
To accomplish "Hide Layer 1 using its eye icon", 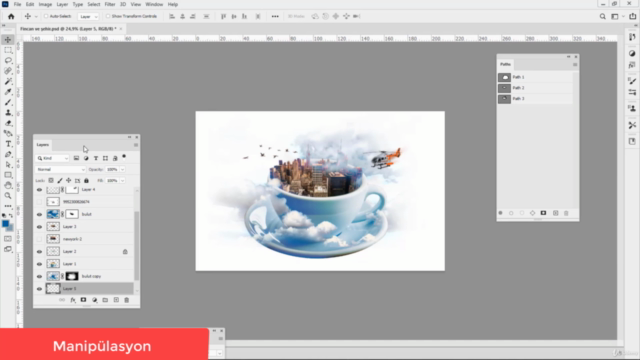I will click(x=39, y=264).
